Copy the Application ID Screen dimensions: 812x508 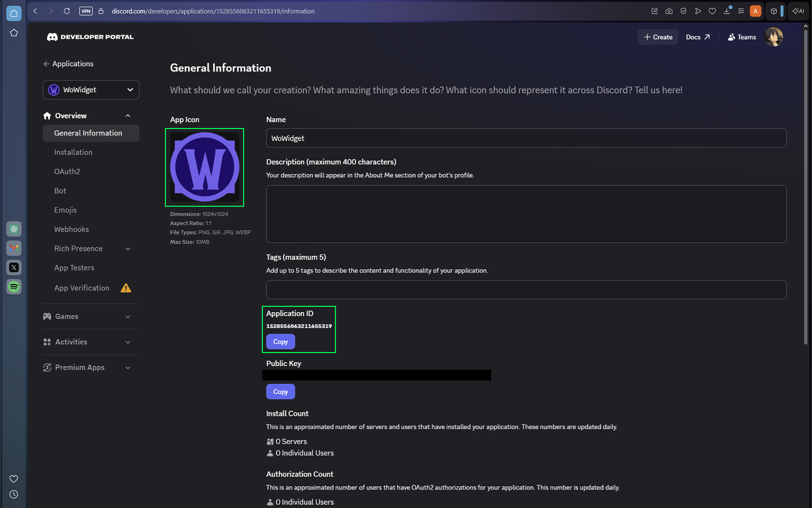281,342
